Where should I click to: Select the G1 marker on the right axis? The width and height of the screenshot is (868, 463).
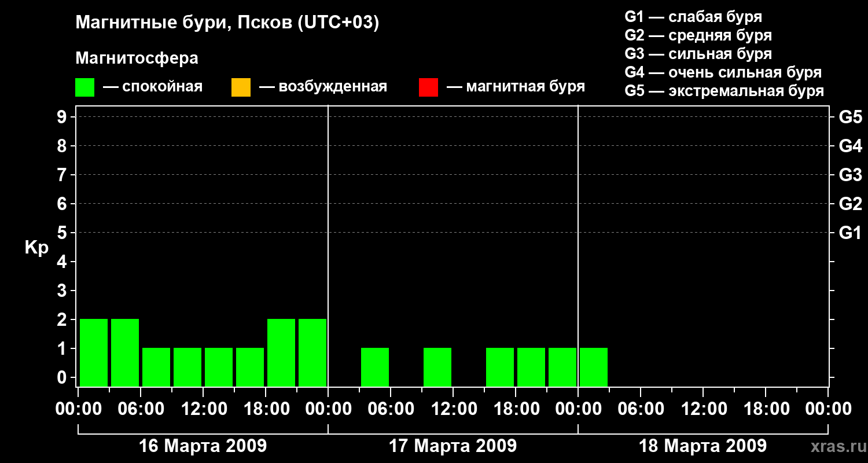tap(850, 233)
